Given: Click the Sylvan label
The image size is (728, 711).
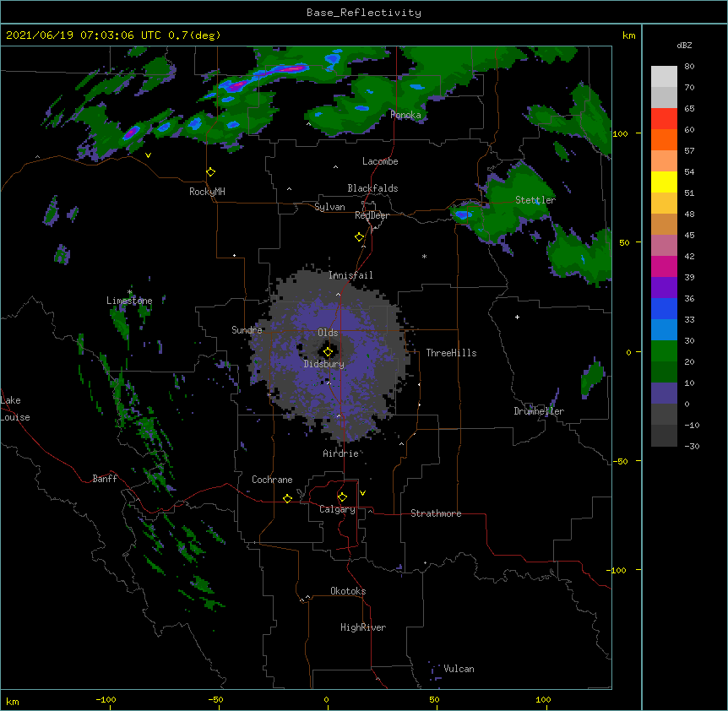Looking at the screenshot, I should pos(329,207).
